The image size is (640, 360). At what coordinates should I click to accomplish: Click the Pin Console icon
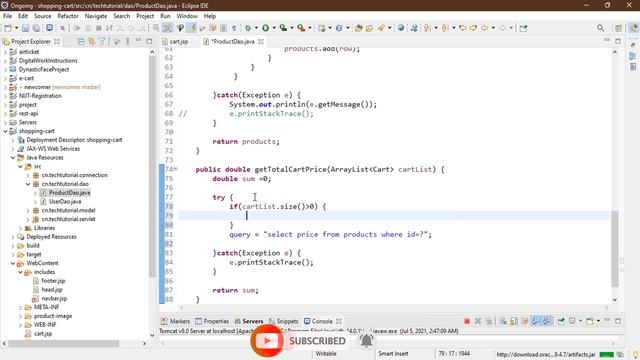pos(561,321)
